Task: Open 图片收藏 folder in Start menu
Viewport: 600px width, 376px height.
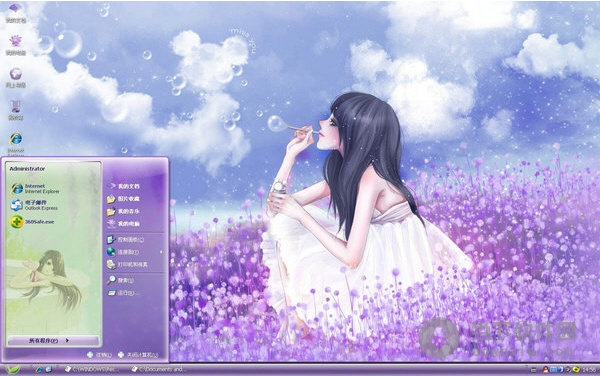Action: coord(123,199)
